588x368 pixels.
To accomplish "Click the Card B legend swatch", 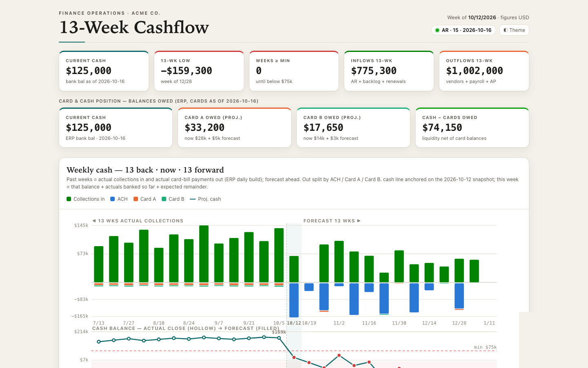I will click(164, 199).
